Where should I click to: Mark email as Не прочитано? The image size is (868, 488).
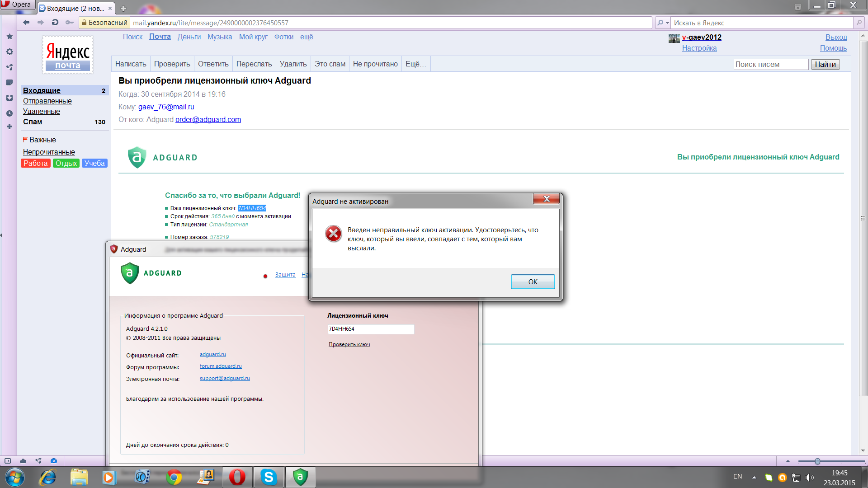(x=375, y=64)
